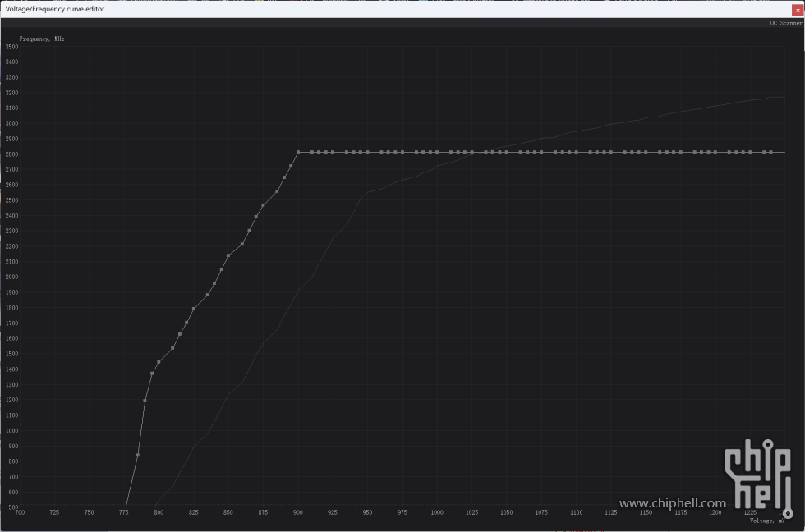
Task: Click the 1000 voltage axis value
Action: 437,512
